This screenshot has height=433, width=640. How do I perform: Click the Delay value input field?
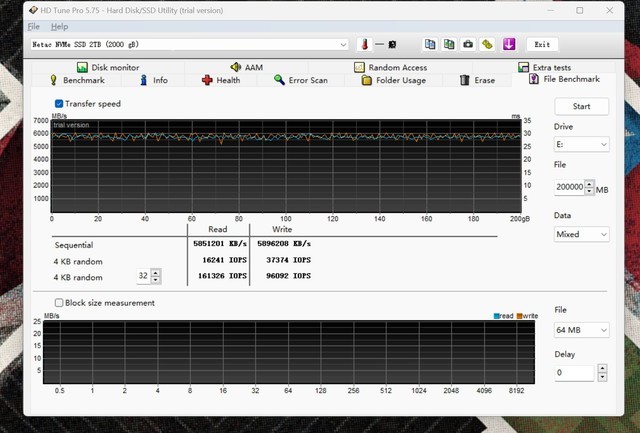[x=574, y=373]
